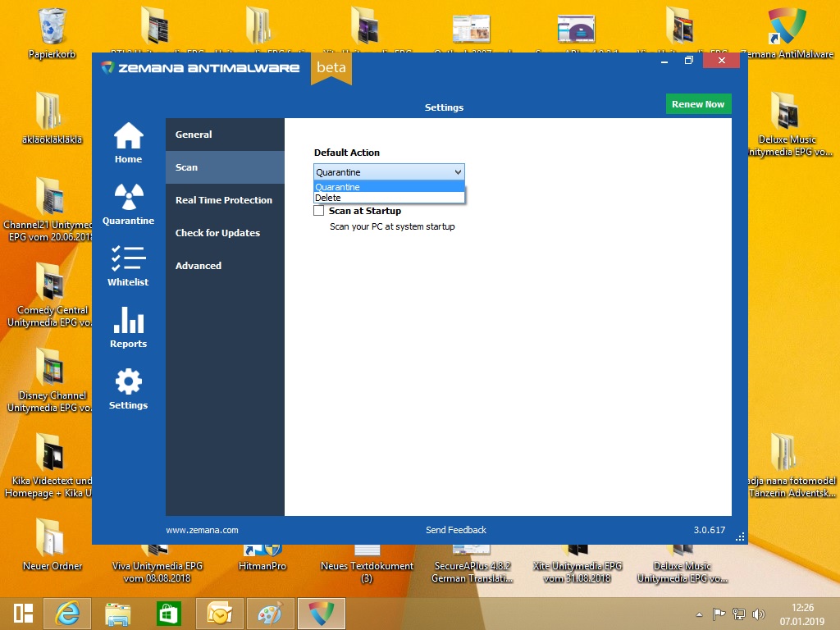840x630 pixels.
Task: Choose Delete in the dropdown list
Action: tap(389, 198)
